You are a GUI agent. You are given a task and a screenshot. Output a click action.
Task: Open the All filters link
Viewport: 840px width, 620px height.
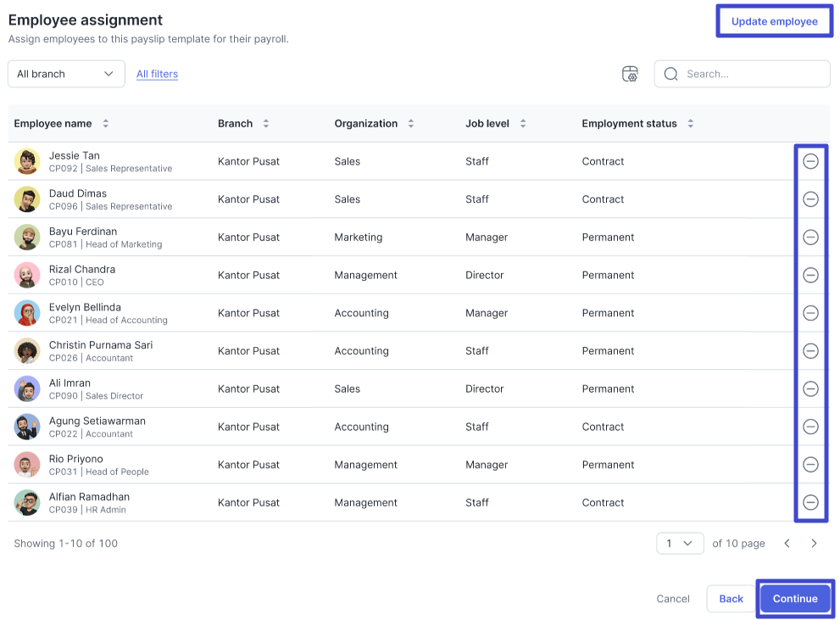click(x=157, y=74)
